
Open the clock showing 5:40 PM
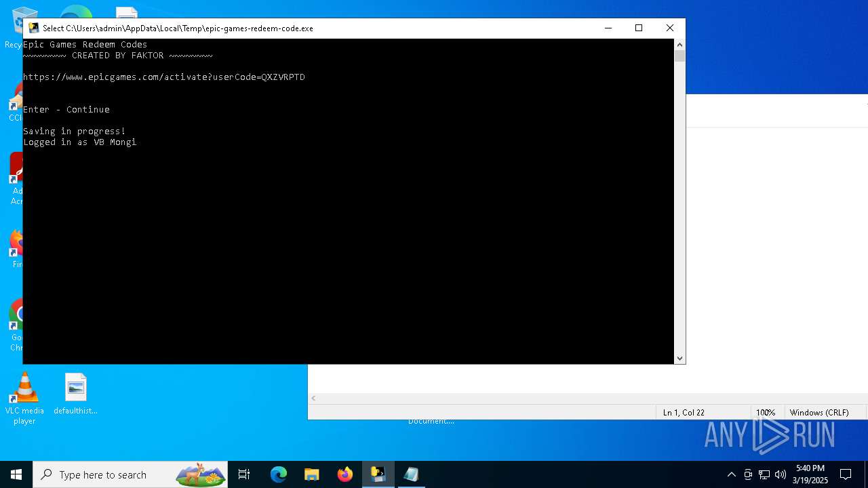(810, 474)
